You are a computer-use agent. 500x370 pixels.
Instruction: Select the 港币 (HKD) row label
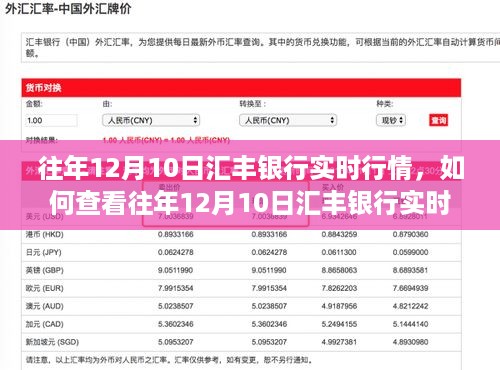[45, 234]
